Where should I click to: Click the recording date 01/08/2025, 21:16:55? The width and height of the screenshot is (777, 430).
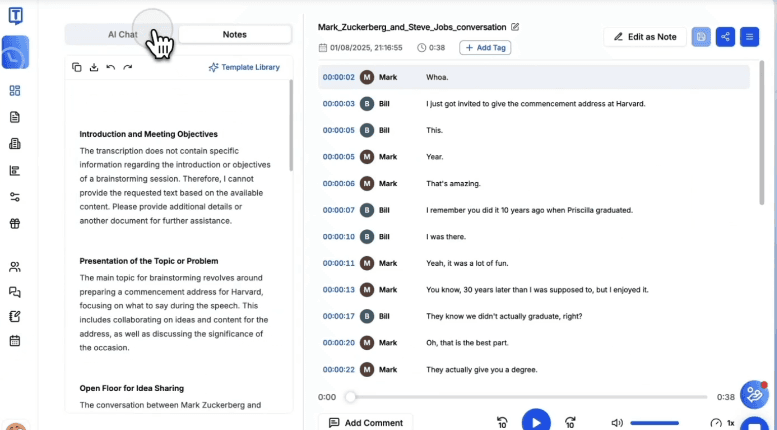click(366, 48)
